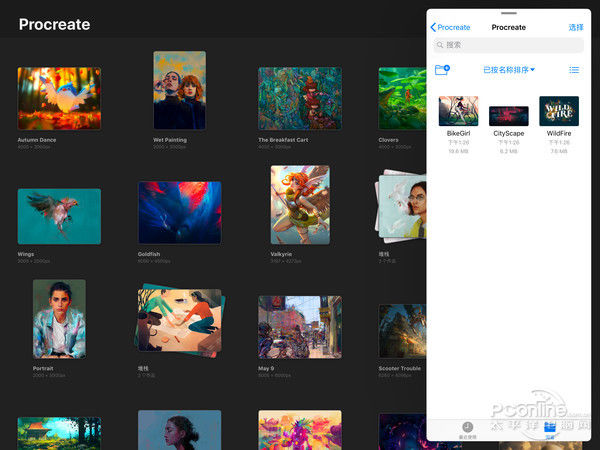The height and width of the screenshot is (450, 600).
Task: Open the Portrait artwork
Action: [x=59, y=319]
